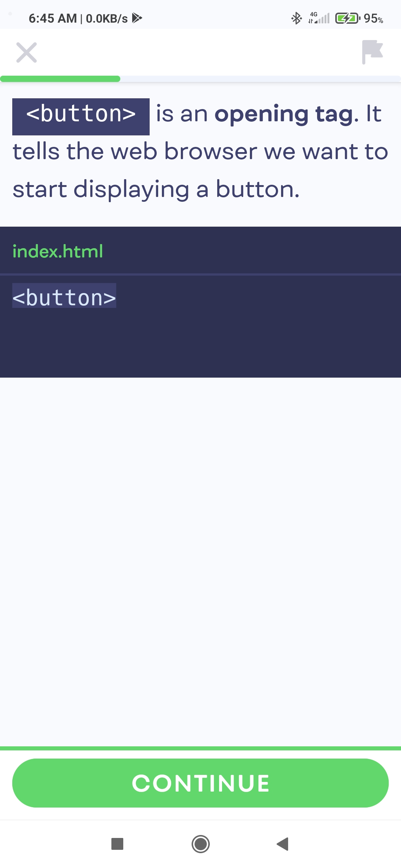The width and height of the screenshot is (401, 868).
Task: Tap the charging battery icon
Action: (x=347, y=18)
